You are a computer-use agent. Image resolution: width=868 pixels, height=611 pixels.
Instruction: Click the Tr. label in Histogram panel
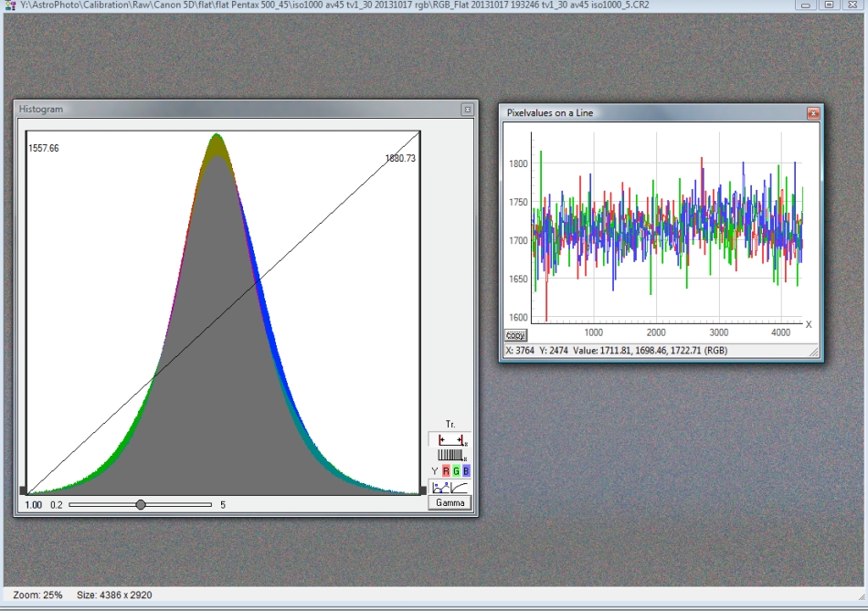click(450, 425)
